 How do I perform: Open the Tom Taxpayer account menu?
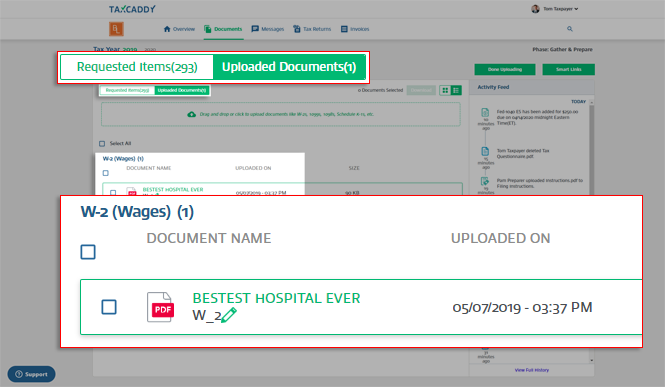[560, 8]
